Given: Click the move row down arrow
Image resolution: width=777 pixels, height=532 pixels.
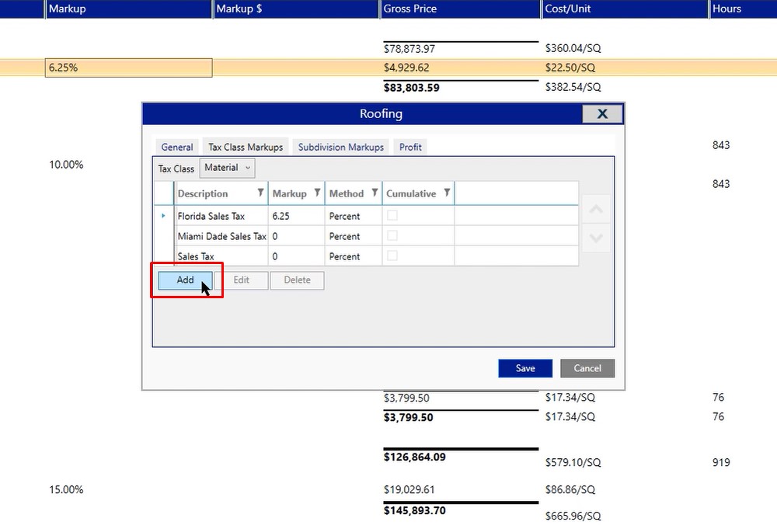Looking at the screenshot, I should point(596,238).
